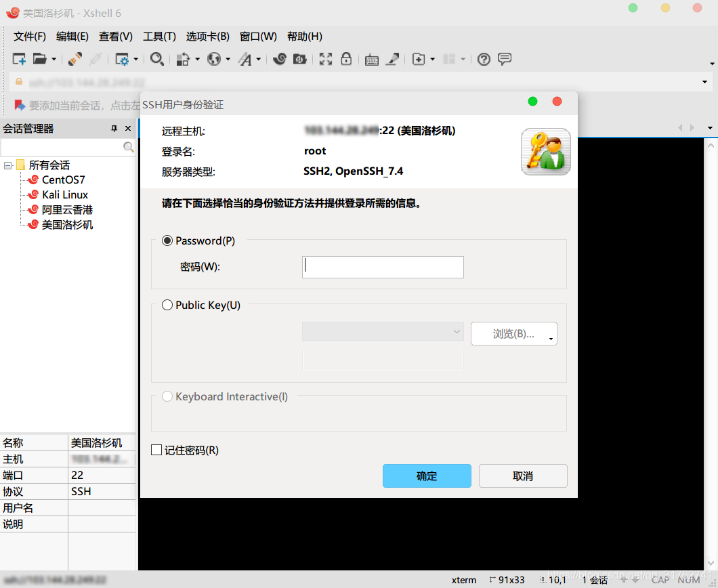Click the 浏览(B)... browse button
Viewport: 718px width, 588px height.
(513, 333)
